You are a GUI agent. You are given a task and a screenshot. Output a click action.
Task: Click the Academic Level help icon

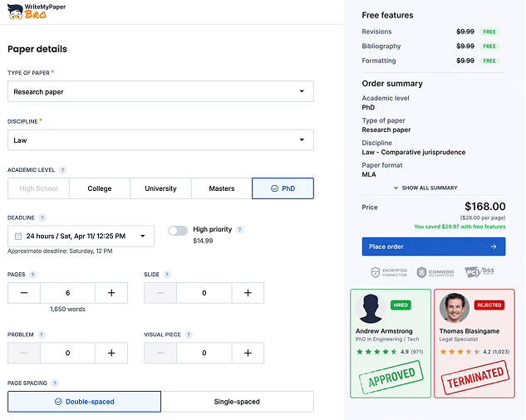[x=62, y=170]
